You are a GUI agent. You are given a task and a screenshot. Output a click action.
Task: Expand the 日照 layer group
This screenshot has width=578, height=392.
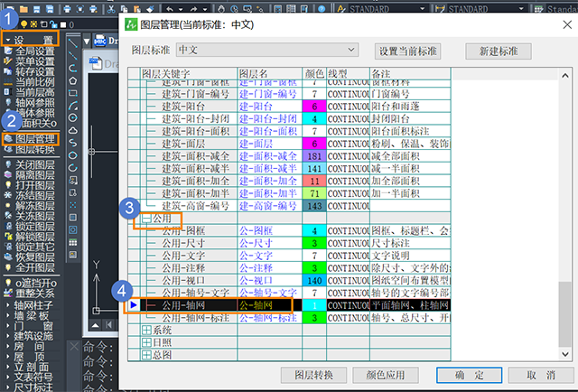pos(146,342)
